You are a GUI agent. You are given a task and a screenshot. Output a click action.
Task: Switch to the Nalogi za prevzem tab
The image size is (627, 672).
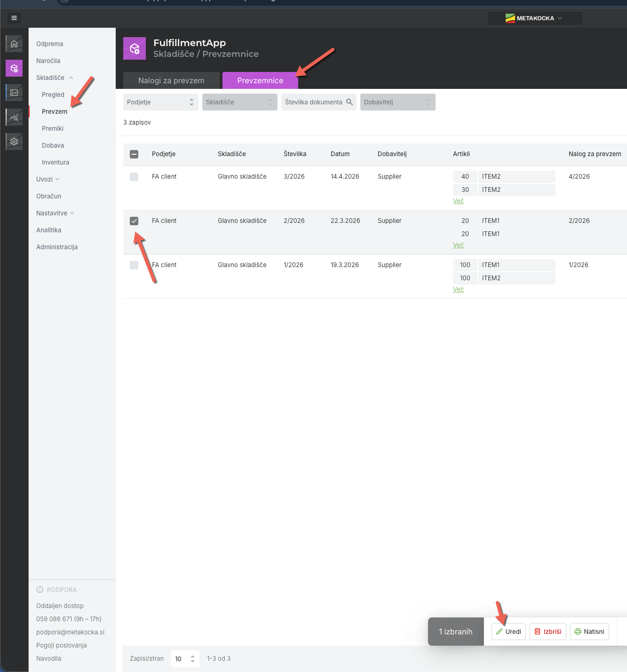tap(171, 80)
